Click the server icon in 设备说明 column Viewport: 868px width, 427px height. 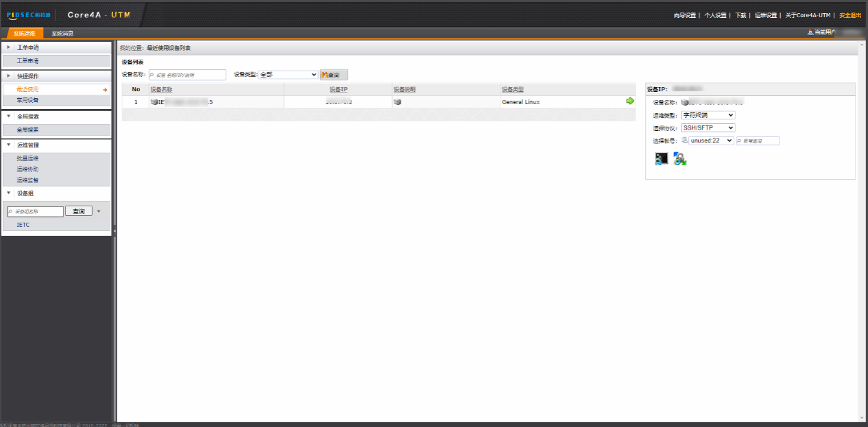tap(397, 102)
